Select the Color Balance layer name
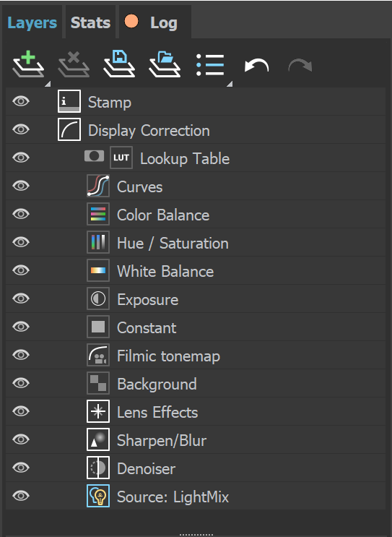The image size is (392, 537). point(163,215)
